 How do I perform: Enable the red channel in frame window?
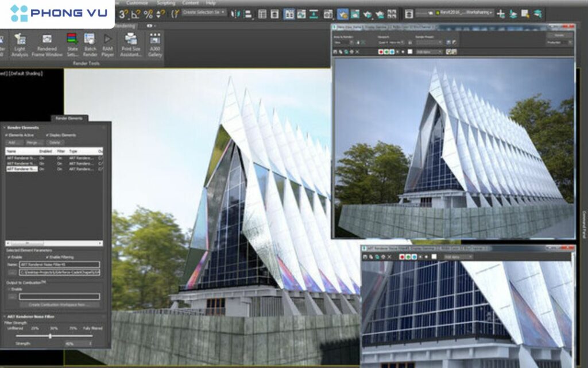380,52
